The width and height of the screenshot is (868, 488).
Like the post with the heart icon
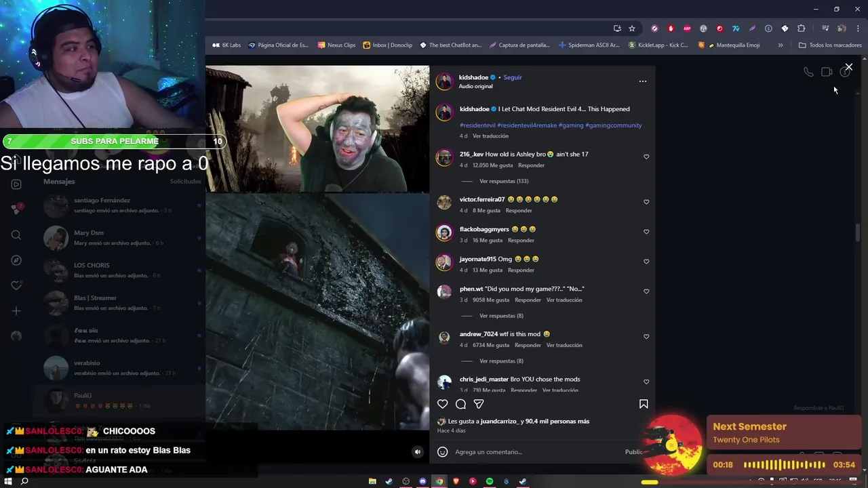tap(442, 404)
